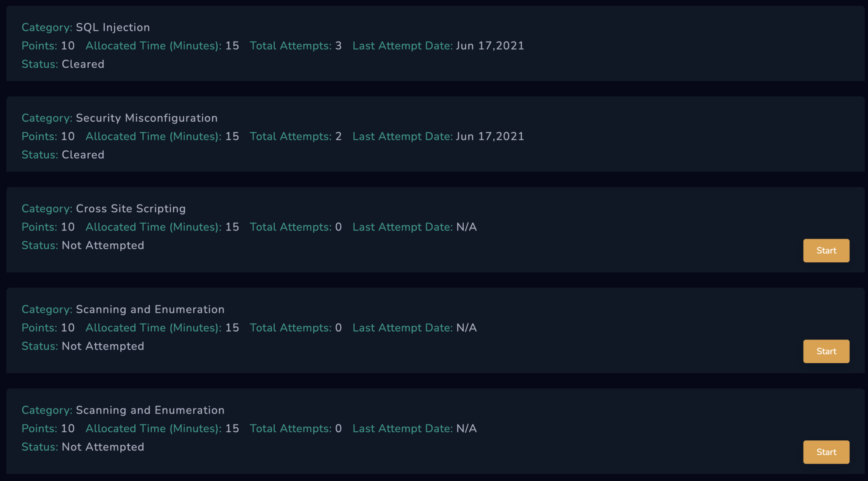Click the SQL Injection category title

coord(112,28)
